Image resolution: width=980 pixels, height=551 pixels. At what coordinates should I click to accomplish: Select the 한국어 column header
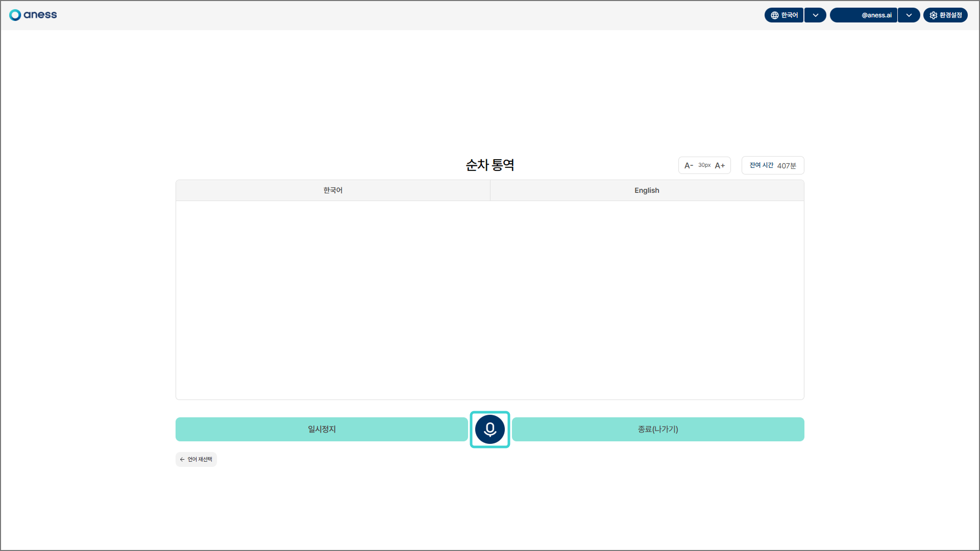point(333,190)
